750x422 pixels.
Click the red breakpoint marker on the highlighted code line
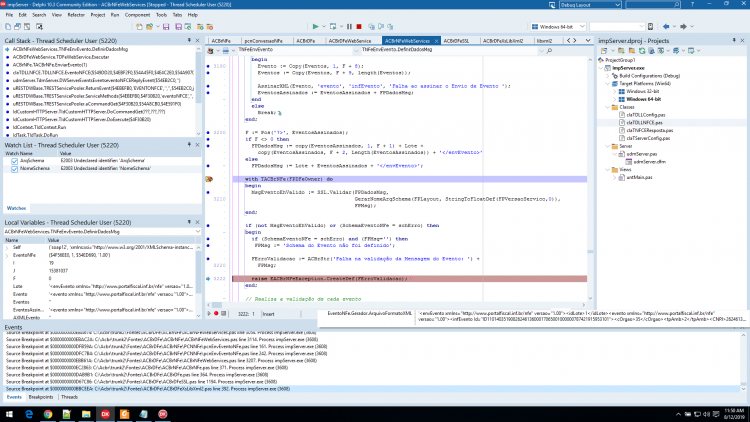click(x=209, y=179)
